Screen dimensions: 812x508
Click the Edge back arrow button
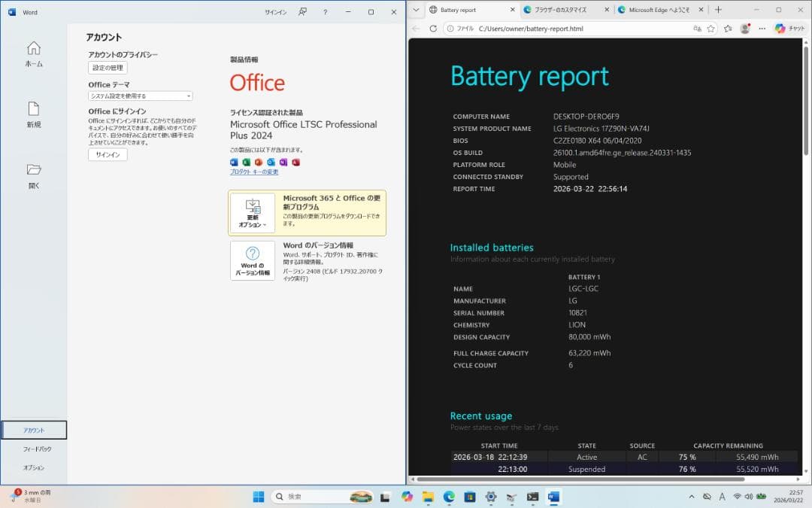(416, 29)
